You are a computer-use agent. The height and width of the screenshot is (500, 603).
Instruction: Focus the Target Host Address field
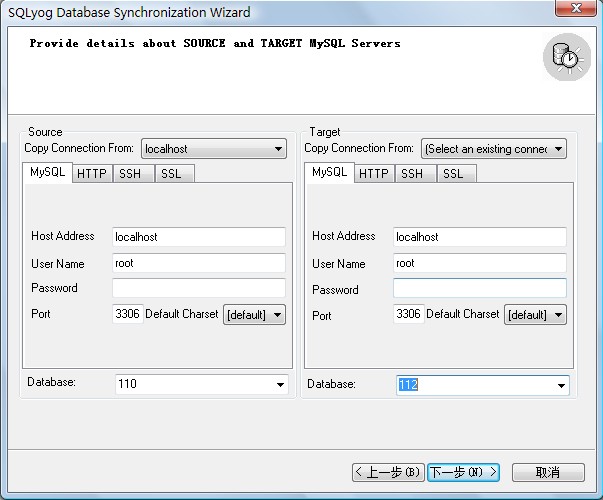[480, 237]
